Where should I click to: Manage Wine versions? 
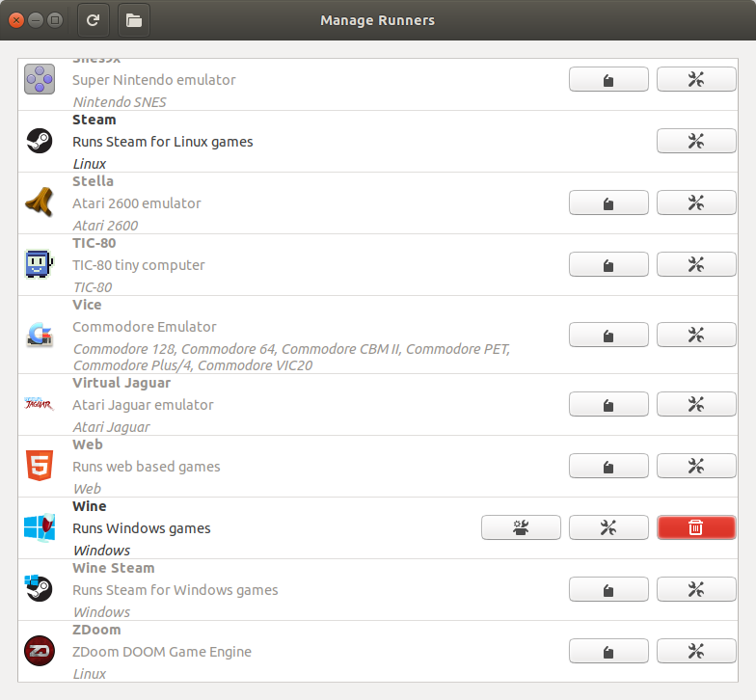[521, 528]
